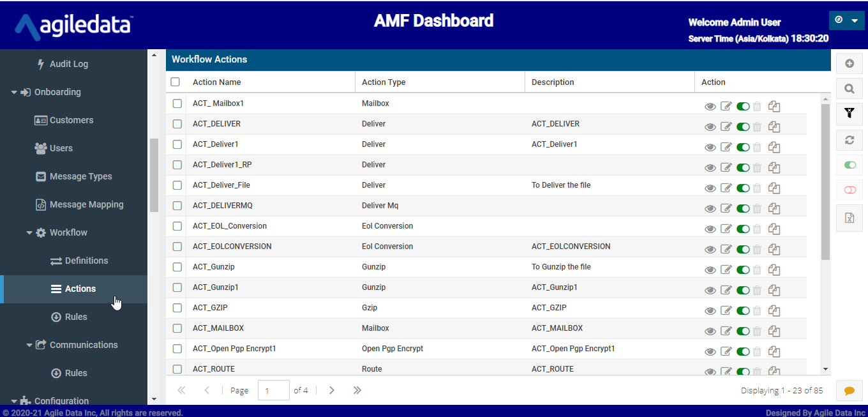Open the user settings dropdown in header
Image resolution: width=868 pixels, height=417 pixels.
(x=846, y=20)
